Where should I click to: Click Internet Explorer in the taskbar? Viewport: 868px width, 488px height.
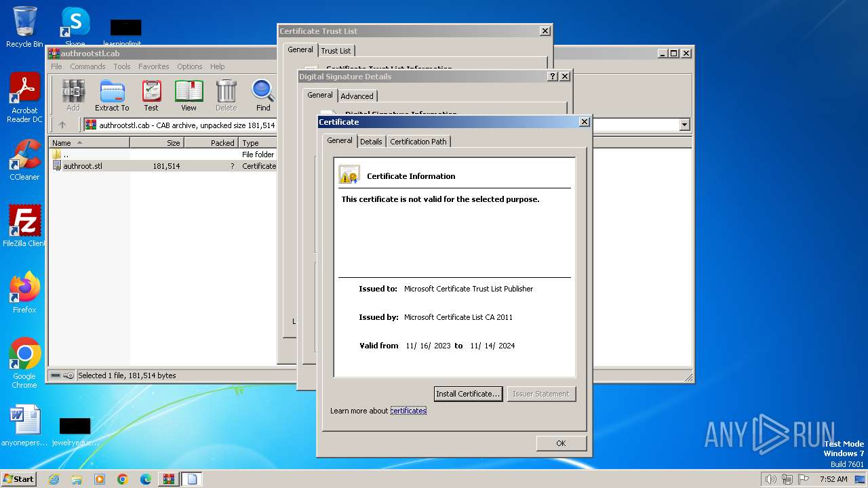pyautogui.click(x=54, y=479)
